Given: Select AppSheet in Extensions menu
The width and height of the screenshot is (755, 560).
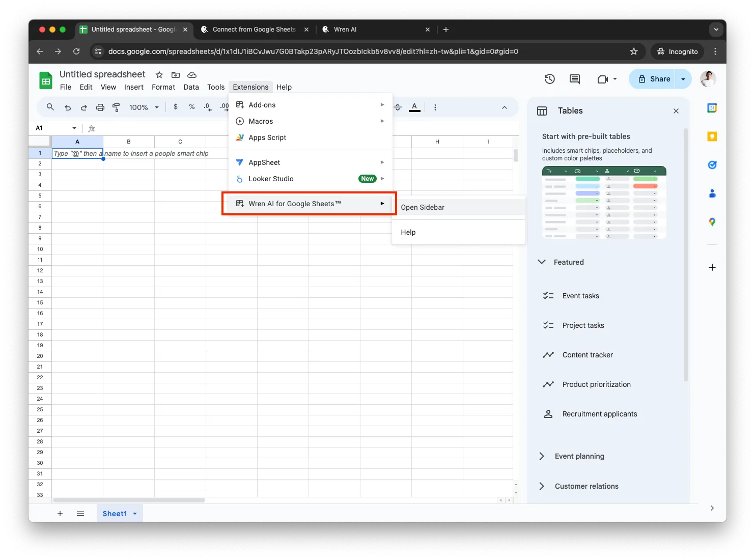Looking at the screenshot, I should point(311,162).
